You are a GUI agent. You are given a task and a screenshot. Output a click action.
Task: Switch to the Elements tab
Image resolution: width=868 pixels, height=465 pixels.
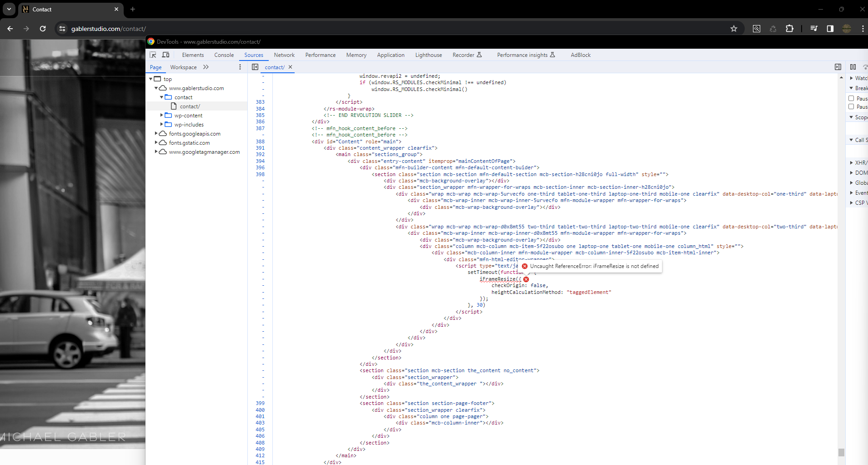tap(193, 55)
